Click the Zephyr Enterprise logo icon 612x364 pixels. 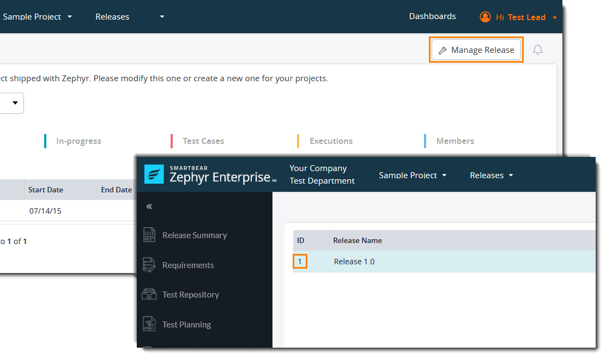pos(154,174)
